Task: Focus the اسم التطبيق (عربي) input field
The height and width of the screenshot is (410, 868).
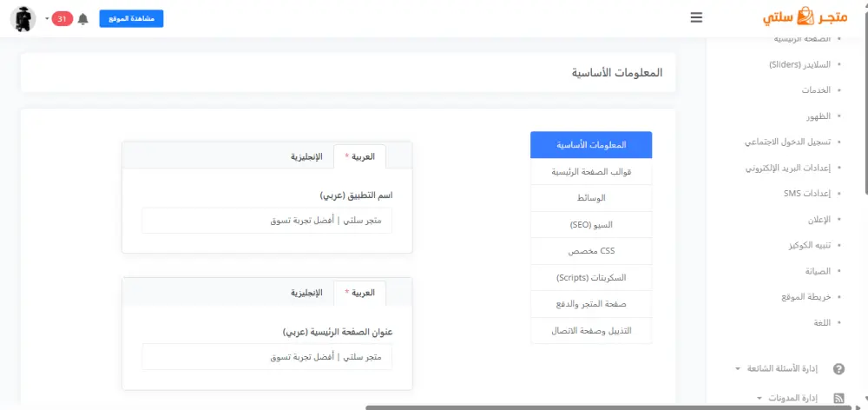Action: click(x=266, y=221)
